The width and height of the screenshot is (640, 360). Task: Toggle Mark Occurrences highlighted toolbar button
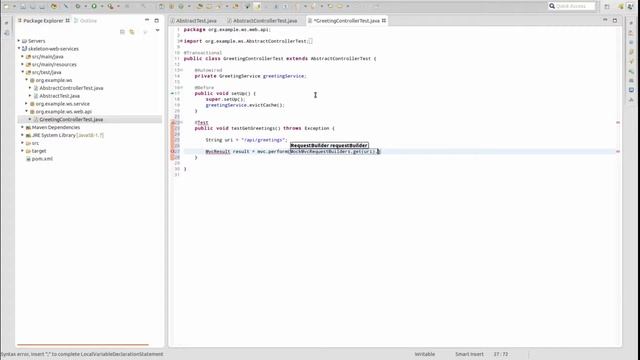(258, 6)
